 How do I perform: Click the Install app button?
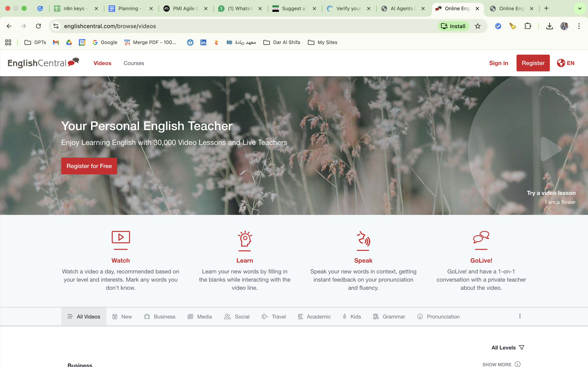click(x=453, y=26)
